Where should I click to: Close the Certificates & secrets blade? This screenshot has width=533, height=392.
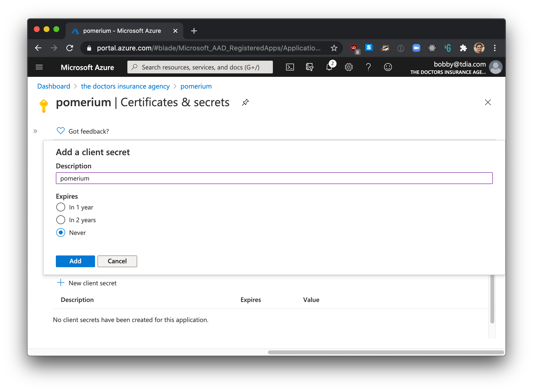[x=488, y=102]
